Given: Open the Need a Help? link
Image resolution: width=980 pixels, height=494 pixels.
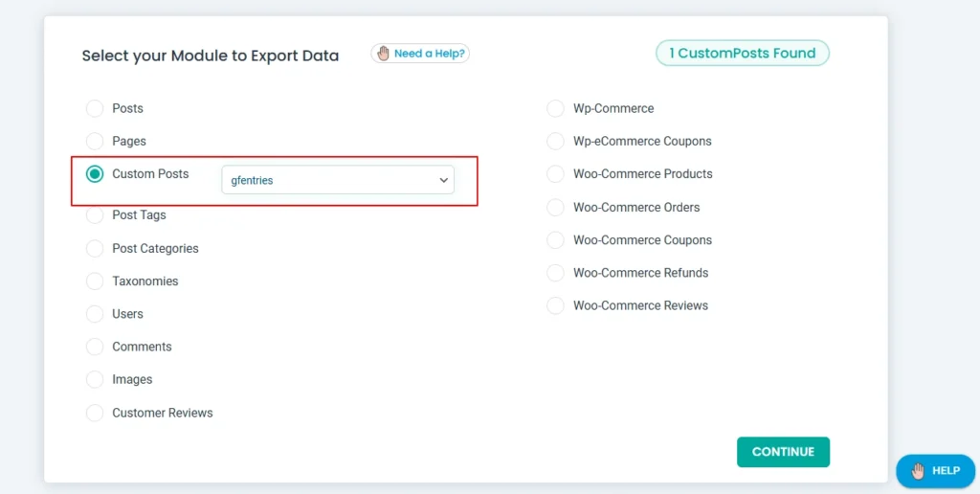Looking at the screenshot, I should (420, 54).
